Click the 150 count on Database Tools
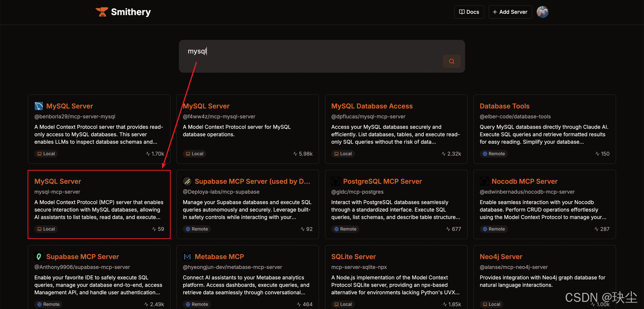This screenshot has width=644, height=309. [x=602, y=154]
